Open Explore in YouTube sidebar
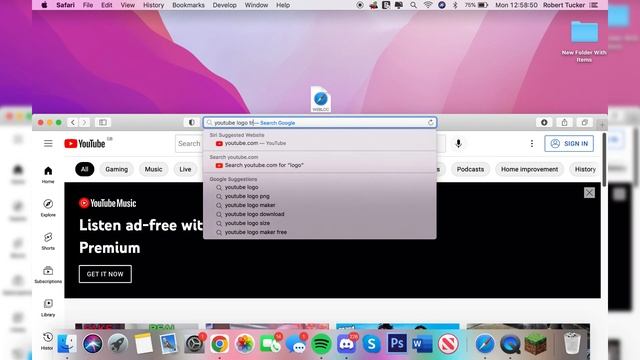The image size is (640, 360). [x=48, y=208]
